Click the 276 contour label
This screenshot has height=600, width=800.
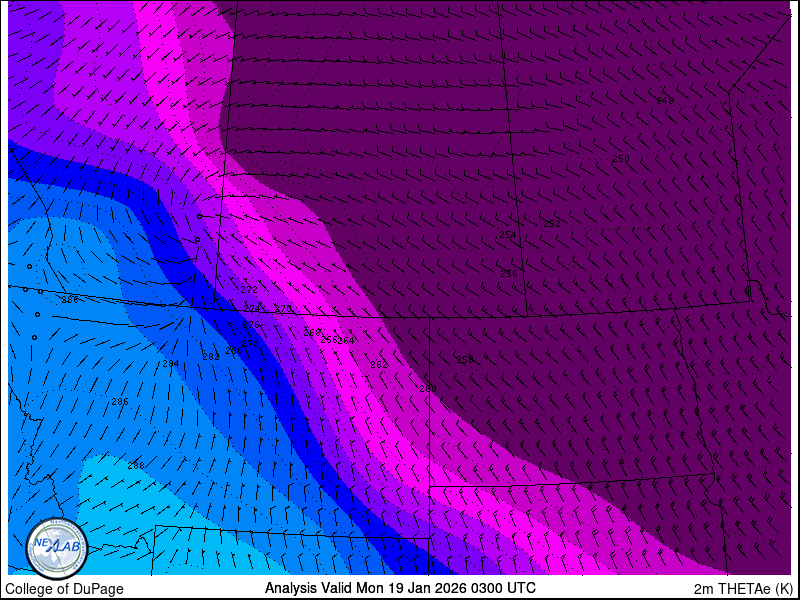coord(251,324)
